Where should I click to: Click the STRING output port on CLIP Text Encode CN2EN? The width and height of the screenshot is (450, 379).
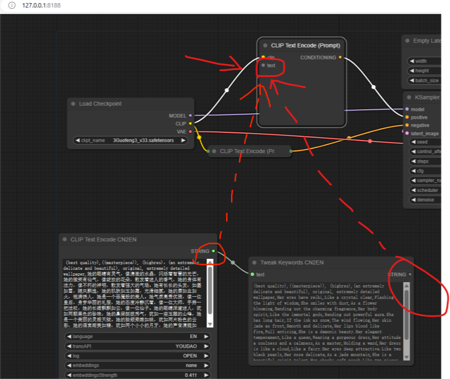(x=213, y=251)
